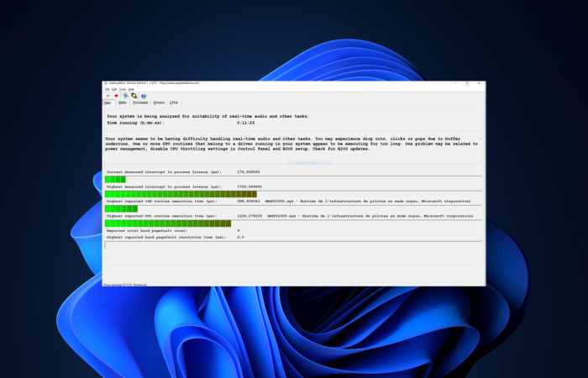
Task: Close the LatencyMon window
Action: 479,83
